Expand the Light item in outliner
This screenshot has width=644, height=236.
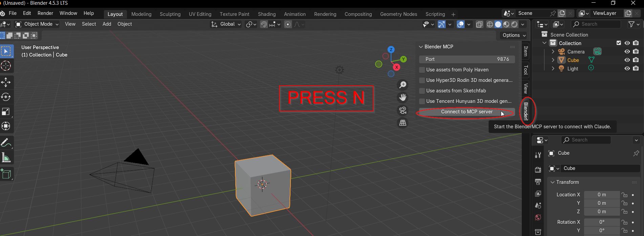pyautogui.click(x=553, y=68)
